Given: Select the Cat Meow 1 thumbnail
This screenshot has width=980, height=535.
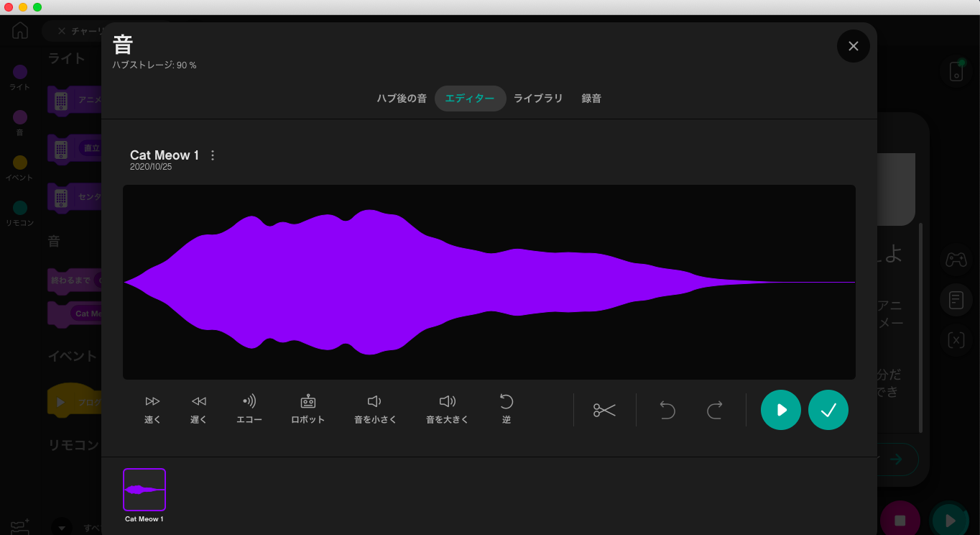Looking at the screenshot, I should point(144,489).
